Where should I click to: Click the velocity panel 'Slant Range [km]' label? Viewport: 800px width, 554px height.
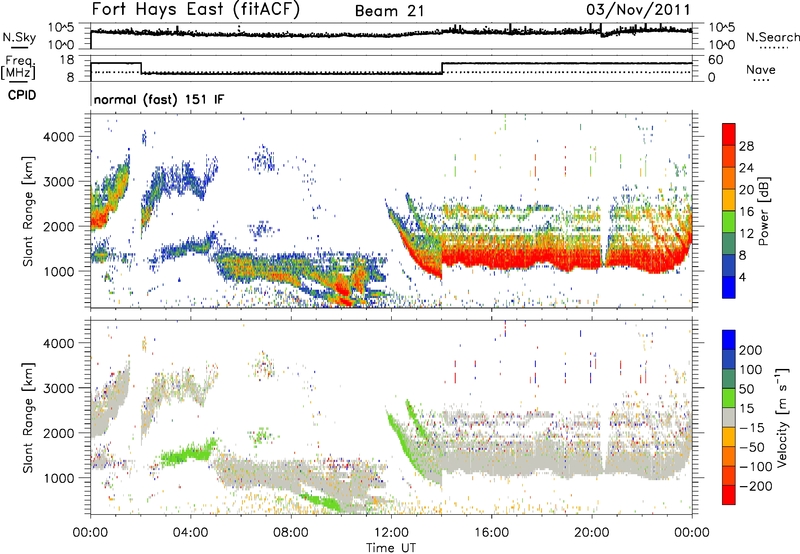click(x=29, y=418)
